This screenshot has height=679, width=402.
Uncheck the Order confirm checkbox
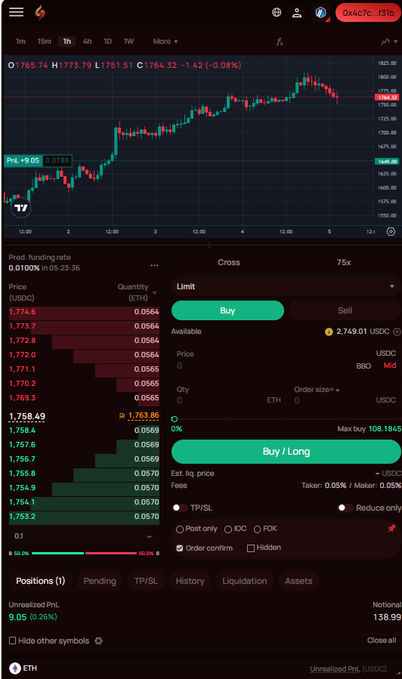pyautogui.click(x=180, y=548)
